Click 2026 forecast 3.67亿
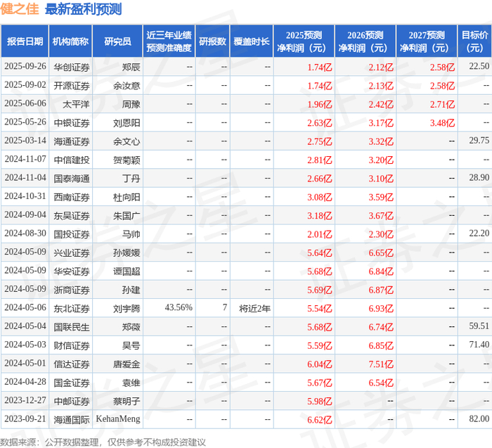Viewport: 492px width, 448px height. pos(381,215)
